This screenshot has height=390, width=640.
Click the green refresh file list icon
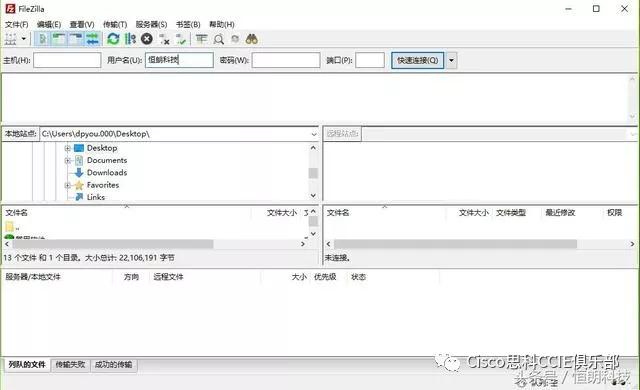point(113,39)
